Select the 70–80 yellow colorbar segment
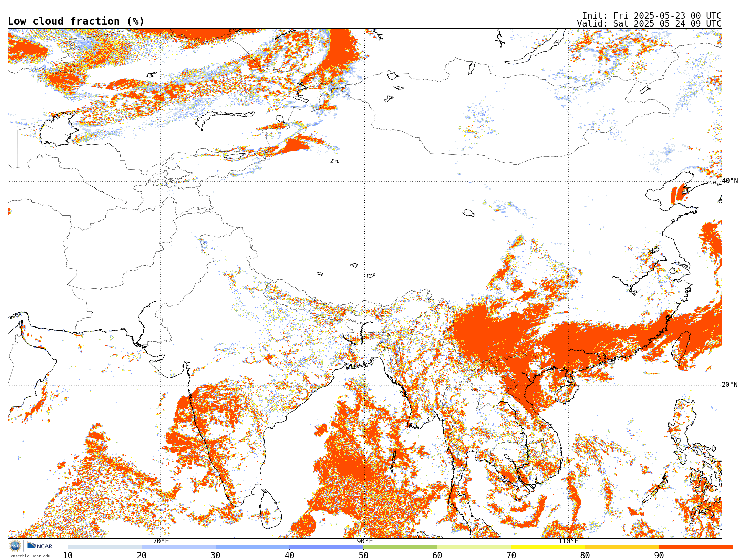Screen dimensions: 744x560 (x=548, y=547)
